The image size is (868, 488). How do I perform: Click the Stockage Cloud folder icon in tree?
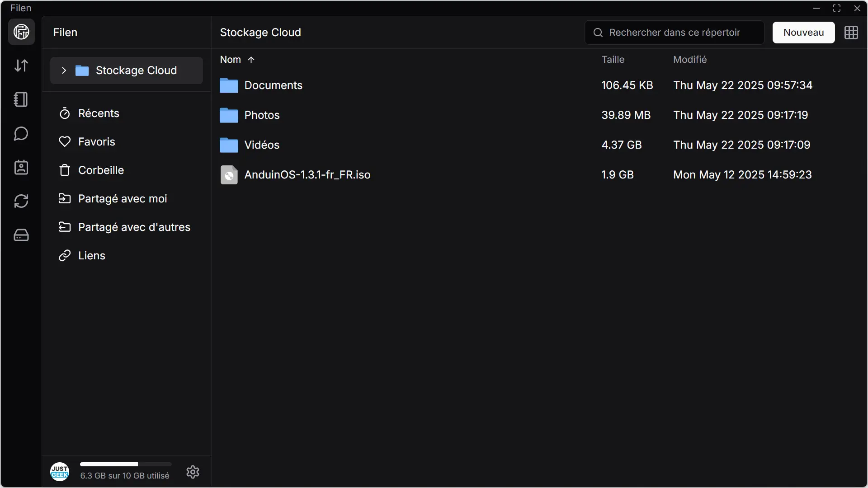click(82, 70)
